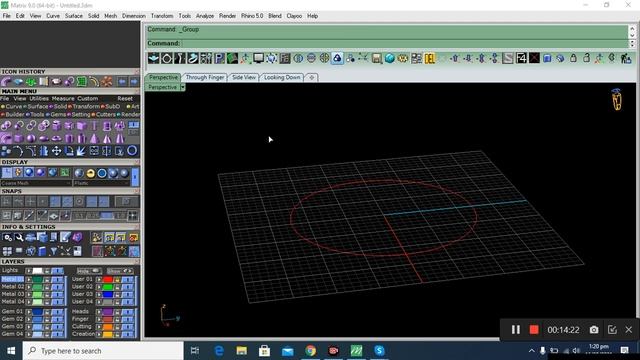Open the Plastic material dropdown in Display

(101, 183)
